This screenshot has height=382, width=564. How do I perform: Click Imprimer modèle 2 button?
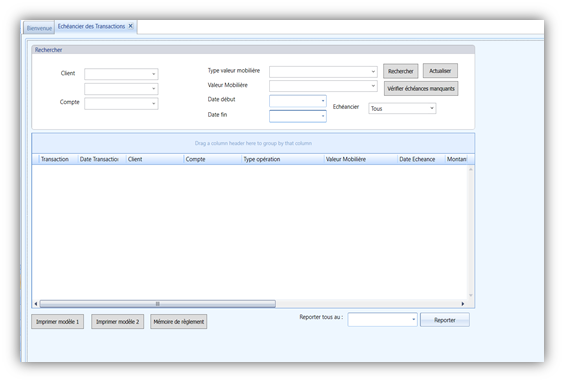(117, 322)
